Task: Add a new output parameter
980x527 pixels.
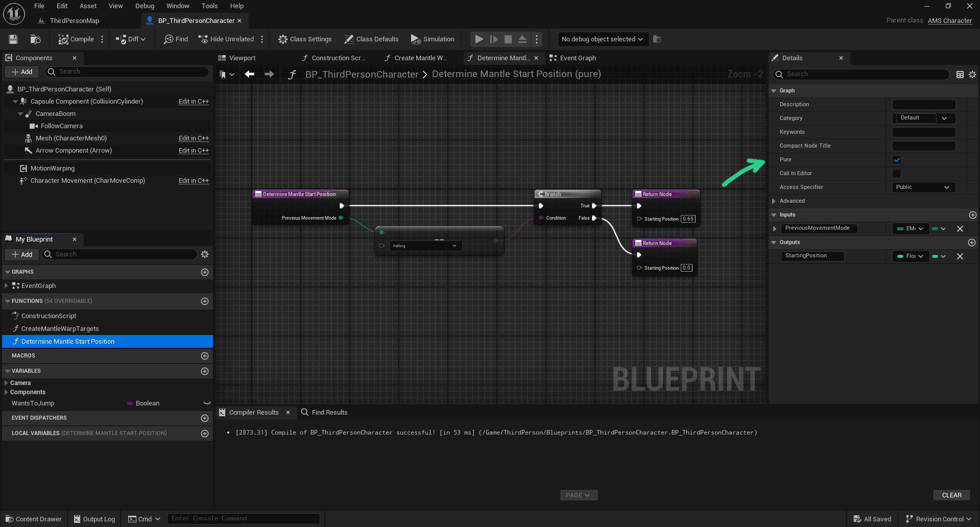Action: 972,243
